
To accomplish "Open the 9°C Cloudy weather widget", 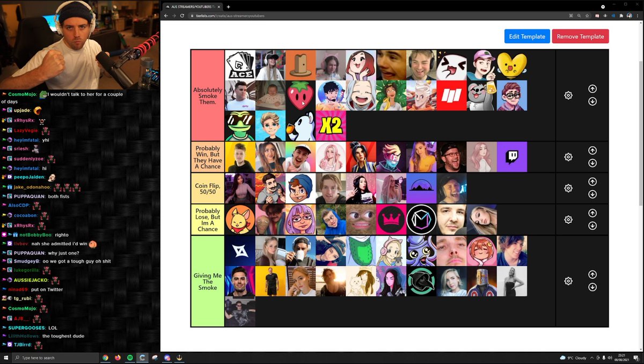I will 573,358.
